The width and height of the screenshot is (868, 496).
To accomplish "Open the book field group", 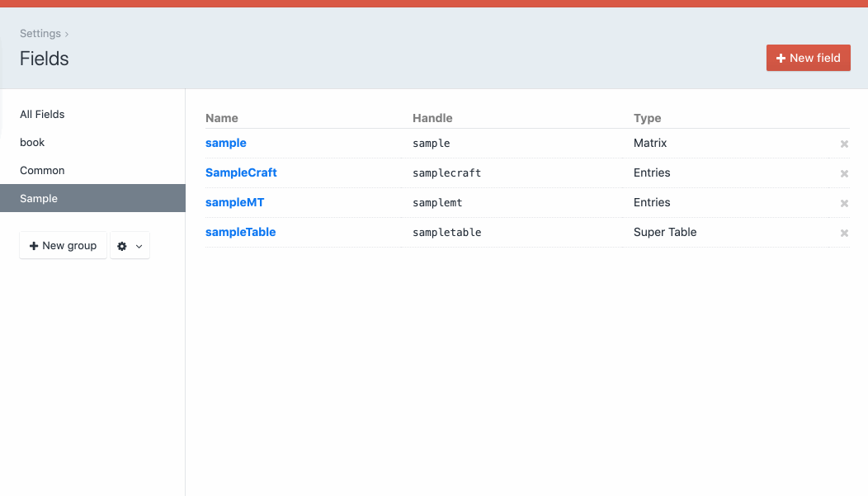I will click(x=32, y=142).
